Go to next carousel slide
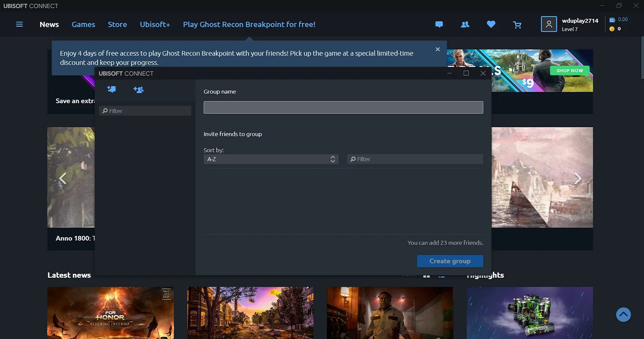This screenshot has width=644, height=339. click(x=578, y=178)
